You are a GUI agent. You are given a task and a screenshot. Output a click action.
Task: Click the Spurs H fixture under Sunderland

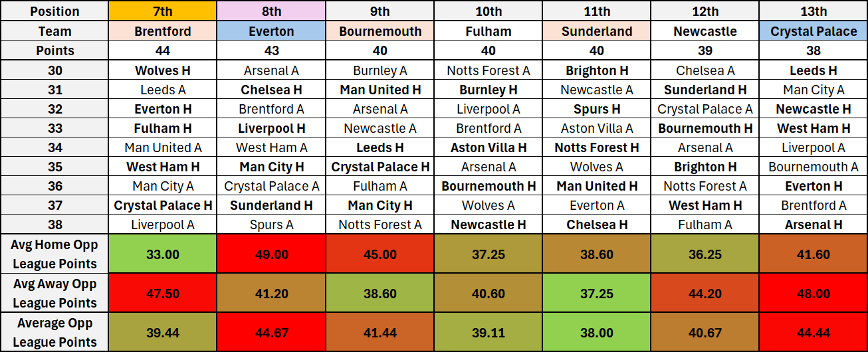596,109
